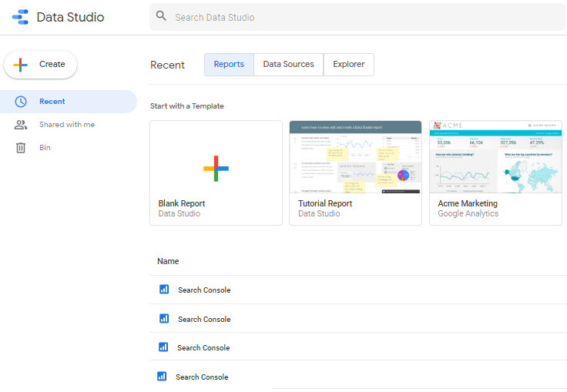Open the Acme Marketing template thumbnail
This screenshot has width=567, height=392.
[495, 157]
